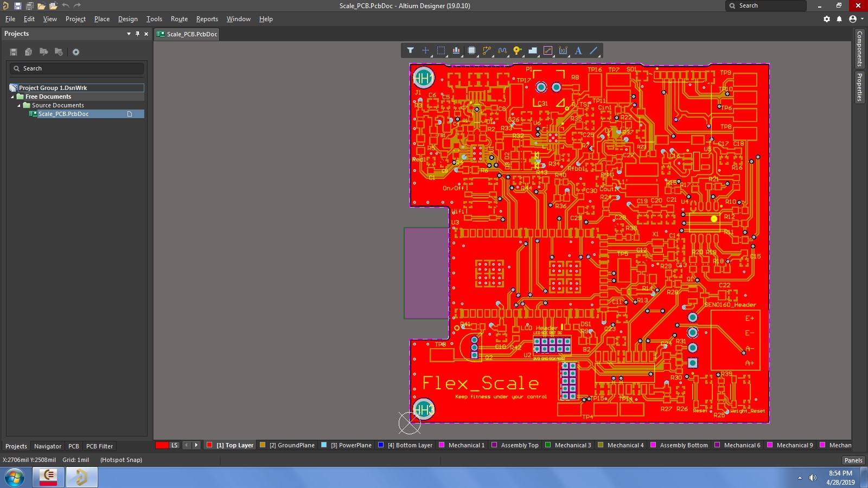Viewport: 868px width, 488px height.
Task: Switch to the [2] GroundPlane layer
Action: pos(288,445)
